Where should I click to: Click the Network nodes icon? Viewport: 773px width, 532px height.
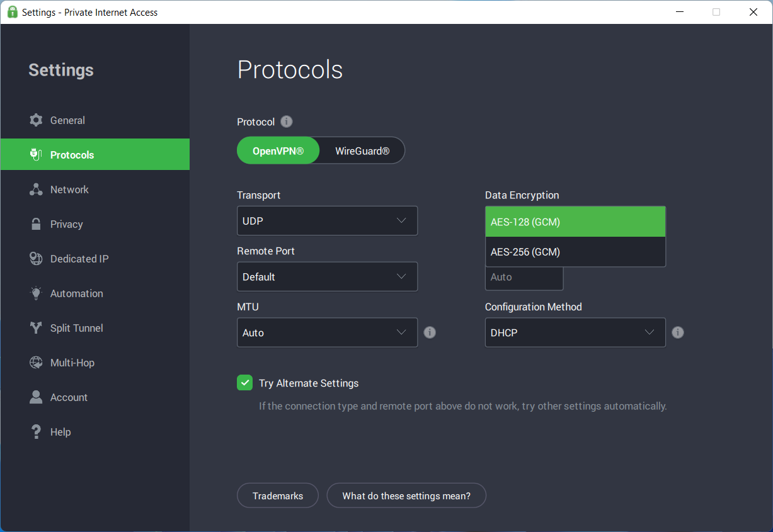coord(36,190)
